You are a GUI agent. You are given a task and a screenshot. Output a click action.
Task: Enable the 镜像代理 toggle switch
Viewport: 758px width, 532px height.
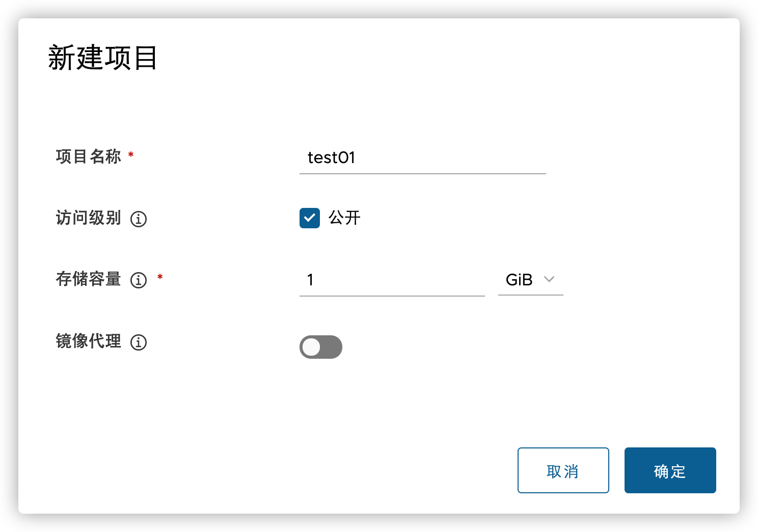(321, 347)
